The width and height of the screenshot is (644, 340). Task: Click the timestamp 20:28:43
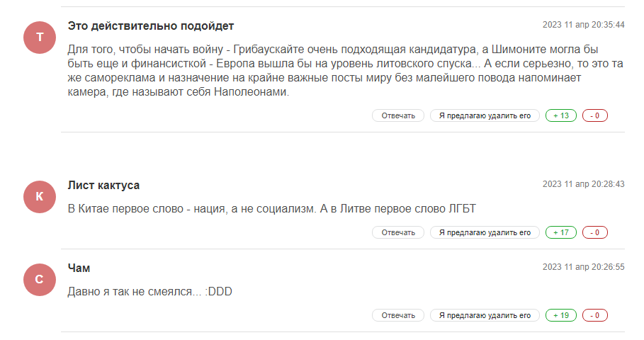click(584, 184)
